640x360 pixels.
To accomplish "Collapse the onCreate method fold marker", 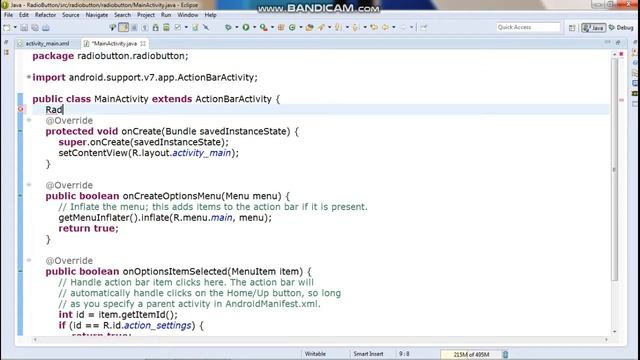I will click(x=29, y=120).
